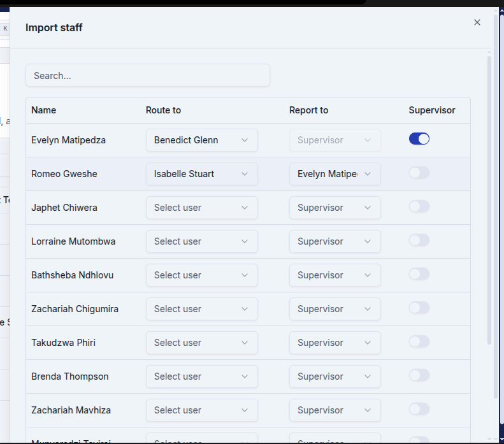
Task: Open Report to dropdown for Japhet Chiwera
Action: [335, 208]
